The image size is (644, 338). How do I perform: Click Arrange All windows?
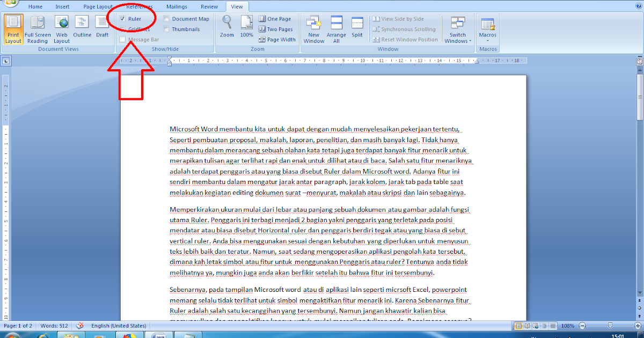click(336, 30)
